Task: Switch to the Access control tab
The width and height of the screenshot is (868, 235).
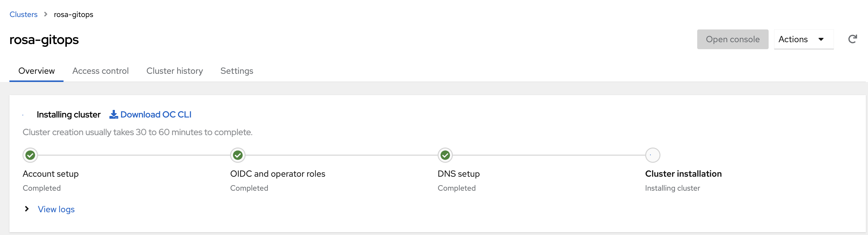Action: tap(100, 71)
